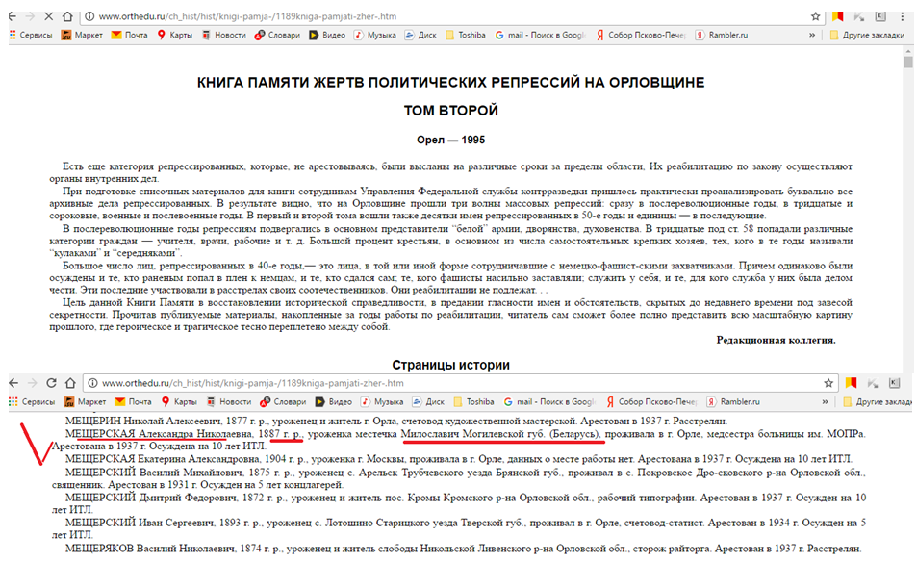This screenshot has height=588, width=917.
Task: Stop page loading with the X button
Action: pyautogui.click(x=48, y=16)
